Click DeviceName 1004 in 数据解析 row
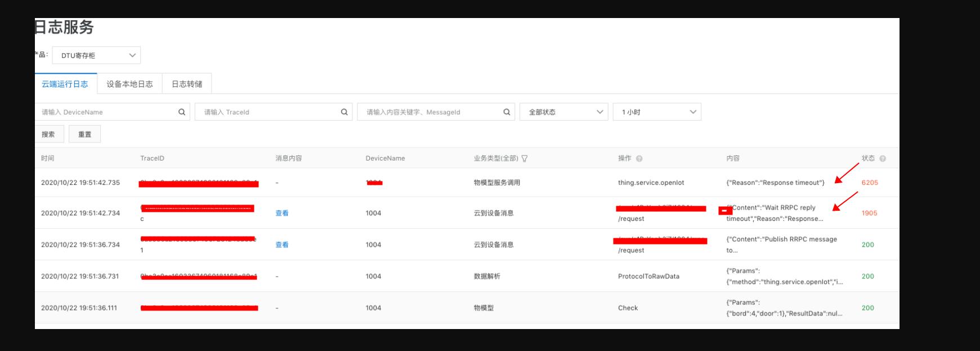The image size is (980, 351). [x=373, y=276]
